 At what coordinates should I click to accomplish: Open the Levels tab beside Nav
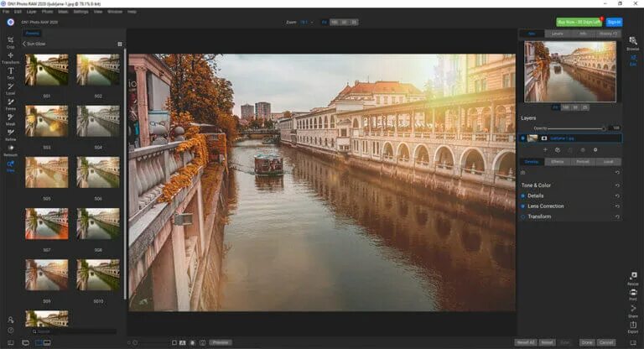click(x=558, y=34)
